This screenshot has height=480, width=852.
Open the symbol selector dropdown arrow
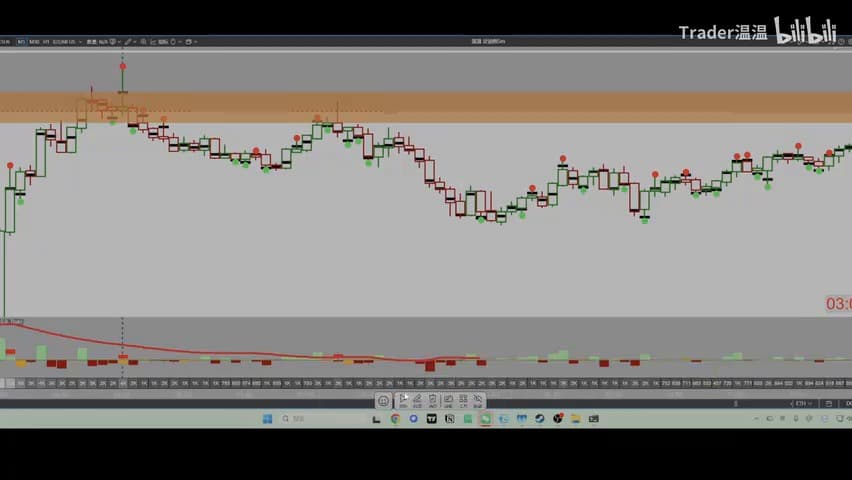tap(80, 42)
